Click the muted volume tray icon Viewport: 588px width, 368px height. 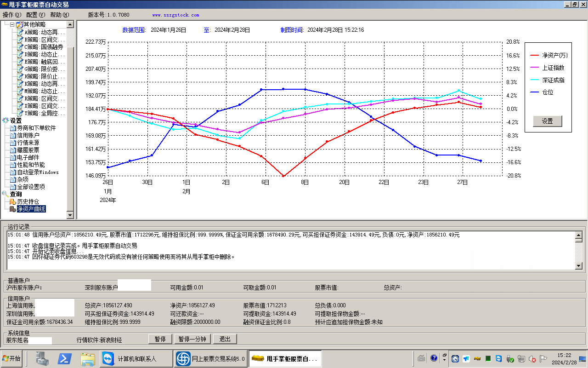532,359
